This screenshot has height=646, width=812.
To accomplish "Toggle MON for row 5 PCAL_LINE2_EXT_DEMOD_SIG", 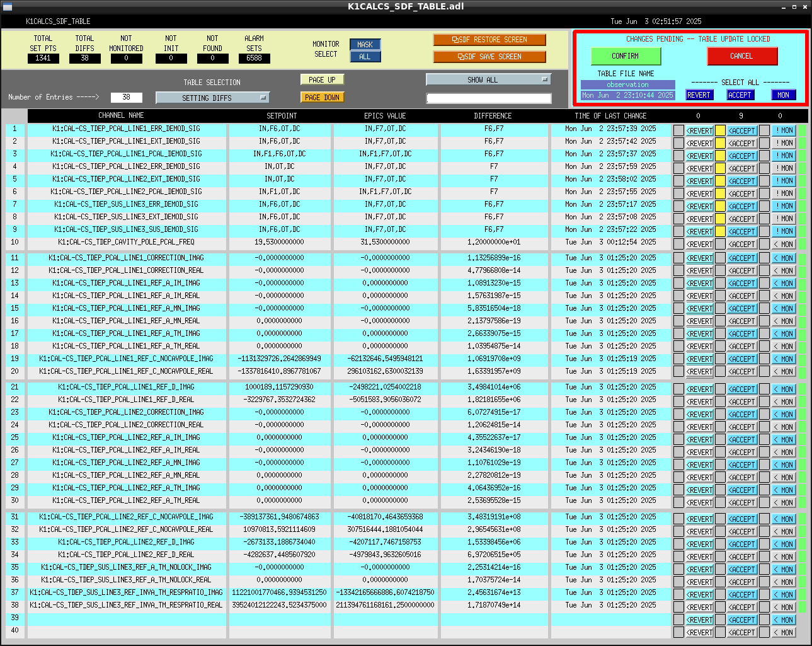I will click(x=784, y=181).
